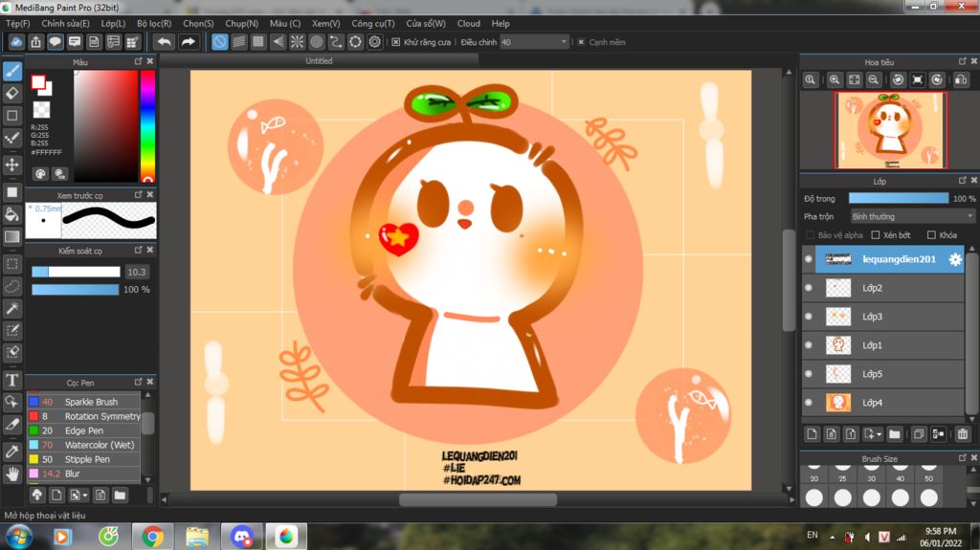Screen dimensions: 980x550
Task: Select the Watercolor (Wet) brush
Action: (84, 445)
